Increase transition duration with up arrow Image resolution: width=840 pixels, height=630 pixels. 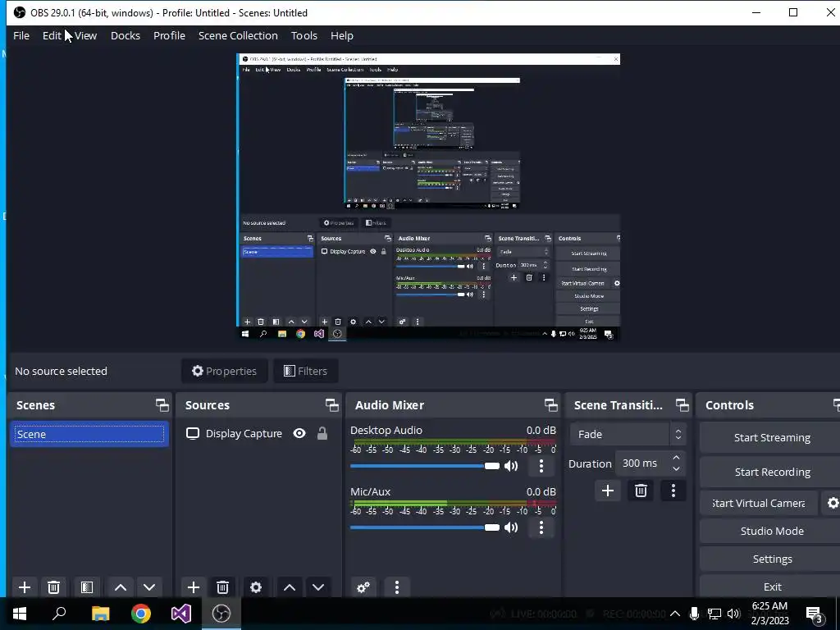tap(676, 458)
